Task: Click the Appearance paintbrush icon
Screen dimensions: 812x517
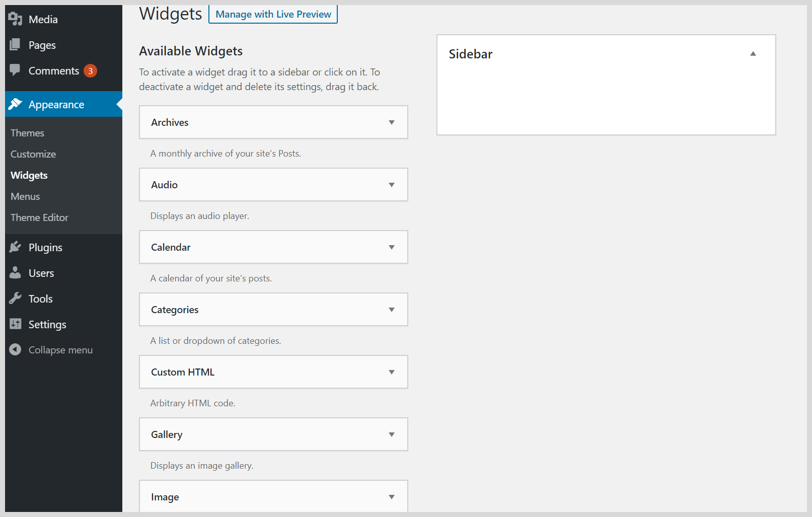Action: point(15,104)
